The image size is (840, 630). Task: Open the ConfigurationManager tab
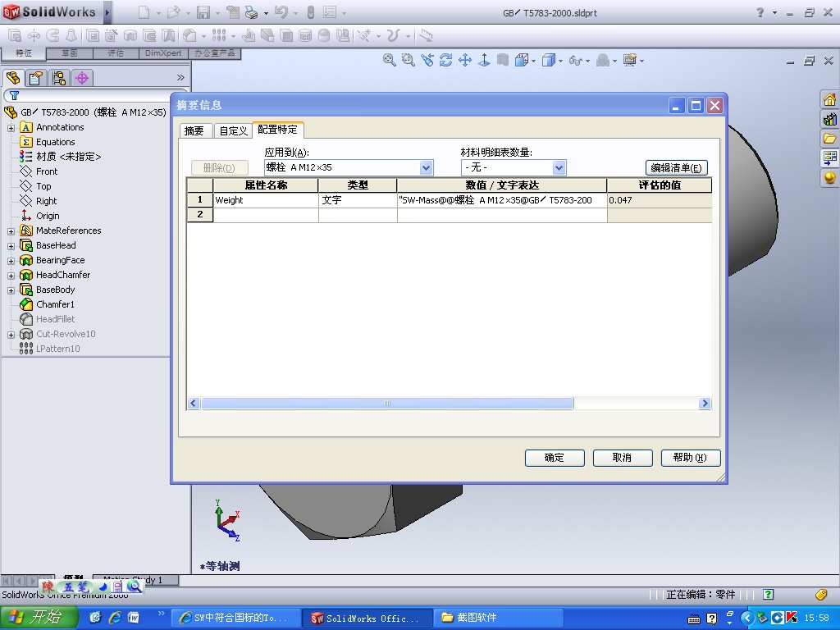tap(59, 78)
